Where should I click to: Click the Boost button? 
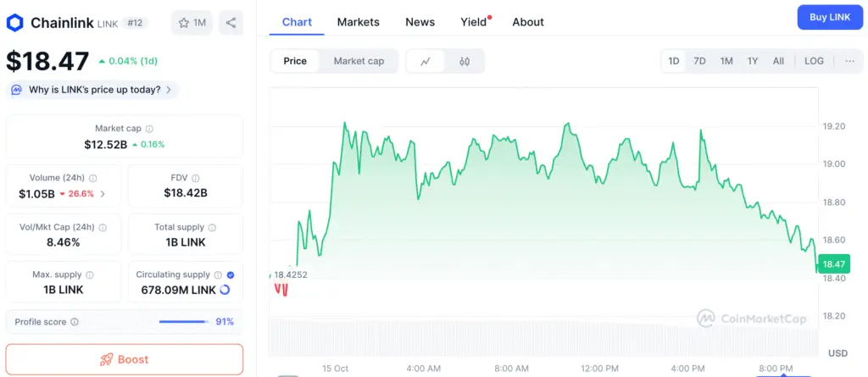tap(125, 359)
